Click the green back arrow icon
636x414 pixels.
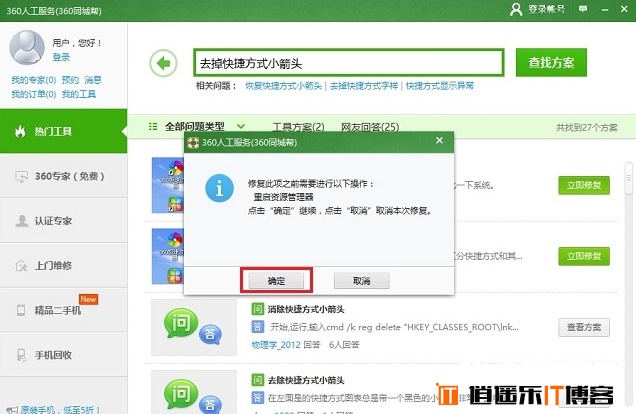point(163,63)
